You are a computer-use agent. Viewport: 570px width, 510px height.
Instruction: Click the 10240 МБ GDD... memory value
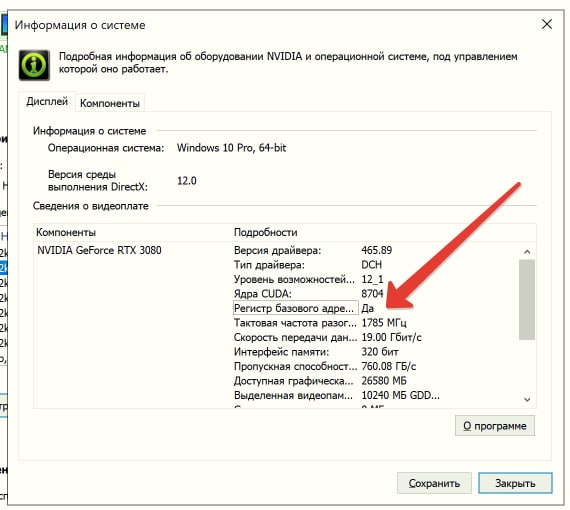pyautogui.click(x=400, y=395)
